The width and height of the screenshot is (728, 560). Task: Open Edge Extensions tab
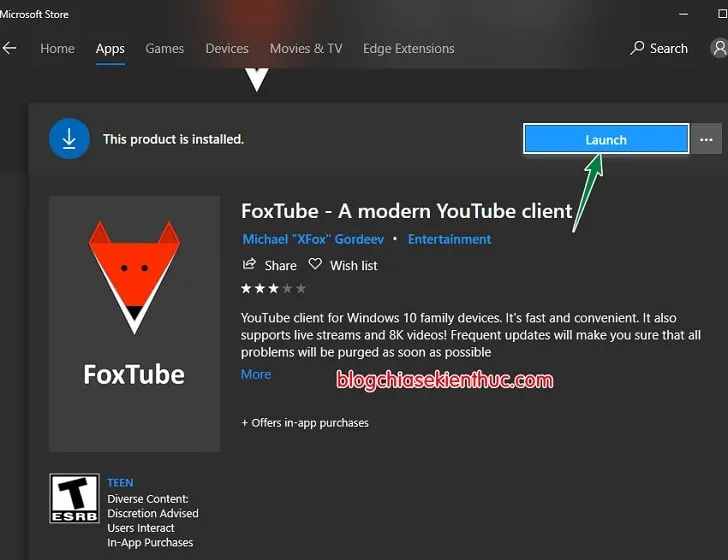(x=409, y=48)
